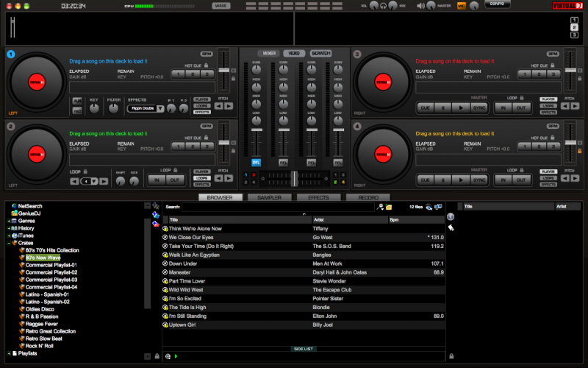Click the pitch lock icon on deck 1
Viewport: 588px width, 368px height.
[x=233, y=79]
